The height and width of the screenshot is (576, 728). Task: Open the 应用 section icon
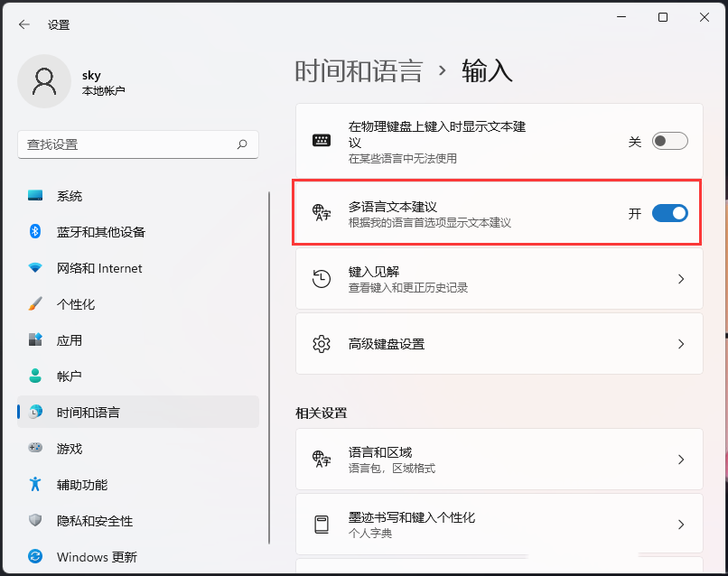(x=35, y=339)
